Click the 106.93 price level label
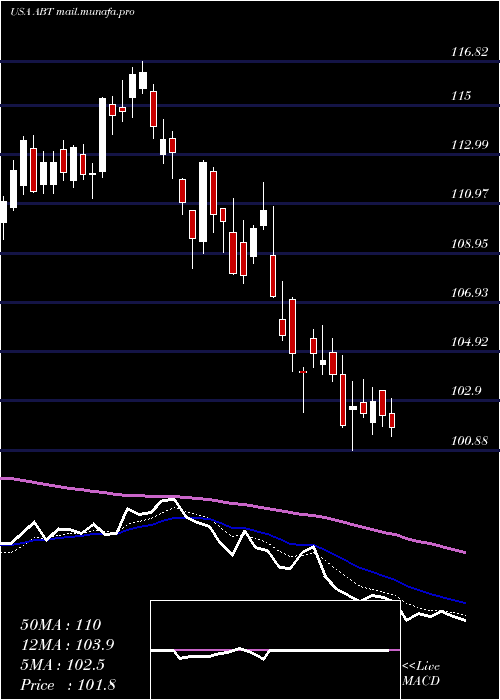Viewport: 500px width, 700px height. (469, 293)
